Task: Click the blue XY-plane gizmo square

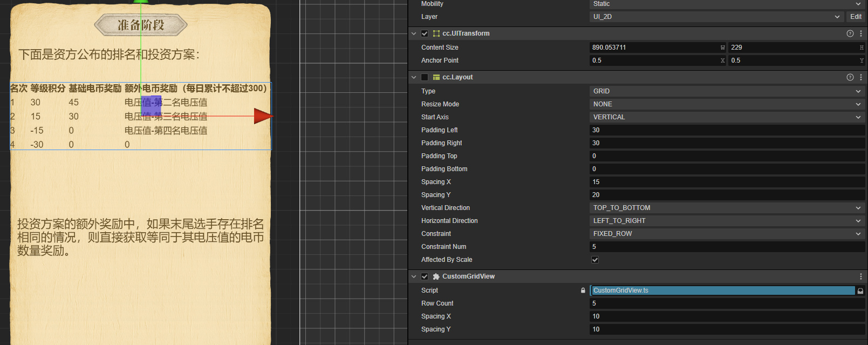Action: pos(151,106)
